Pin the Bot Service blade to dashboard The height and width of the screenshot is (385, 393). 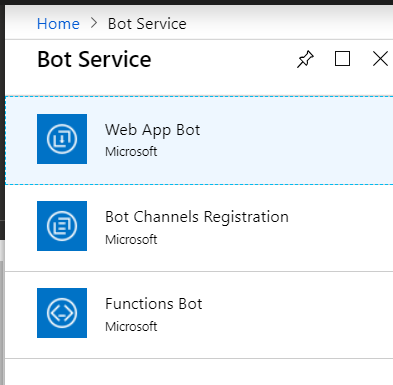pyautogui.click(x=305, y=59)
